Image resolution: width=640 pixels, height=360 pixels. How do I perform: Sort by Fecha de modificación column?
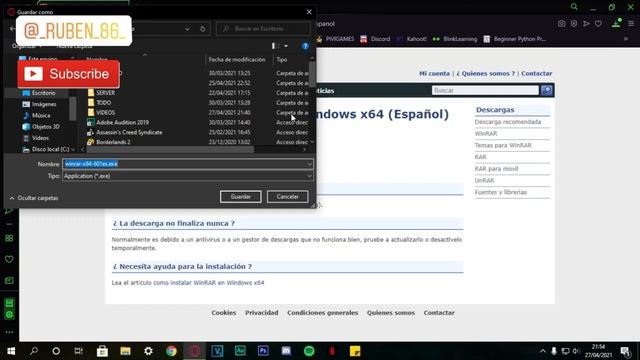coord(237,60)
